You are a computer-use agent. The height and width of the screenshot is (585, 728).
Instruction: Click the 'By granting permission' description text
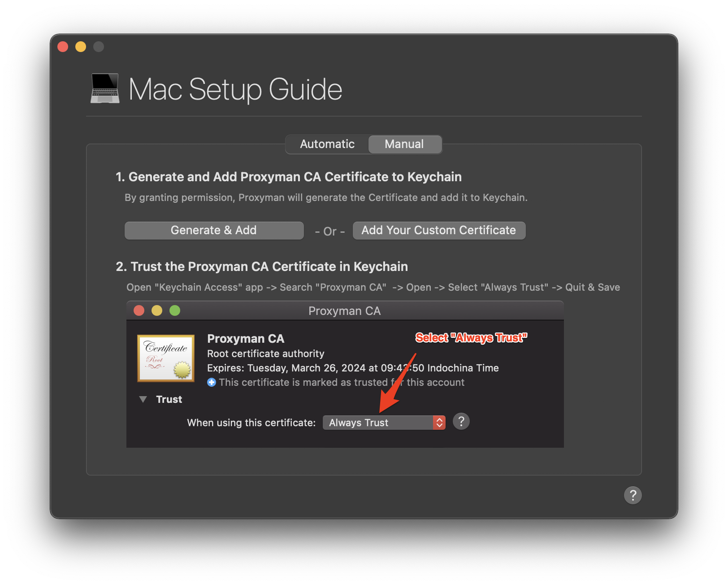point(326,197)
